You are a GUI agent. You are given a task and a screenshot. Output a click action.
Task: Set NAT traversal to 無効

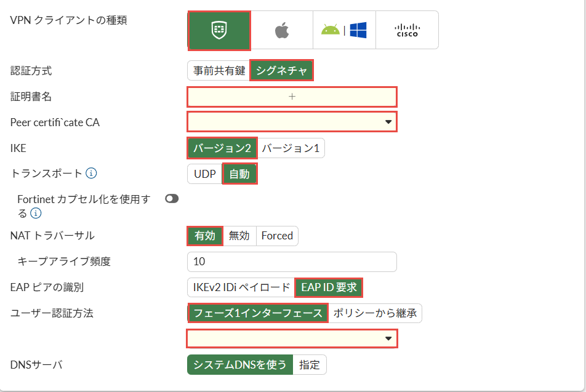click(x=239, y=236)
